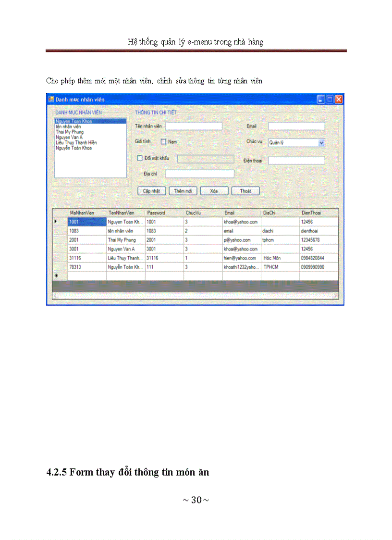Click the Email input field
The width and height of the screenshot is (392, 540).
pyautogui.click(x=296, y=126)
